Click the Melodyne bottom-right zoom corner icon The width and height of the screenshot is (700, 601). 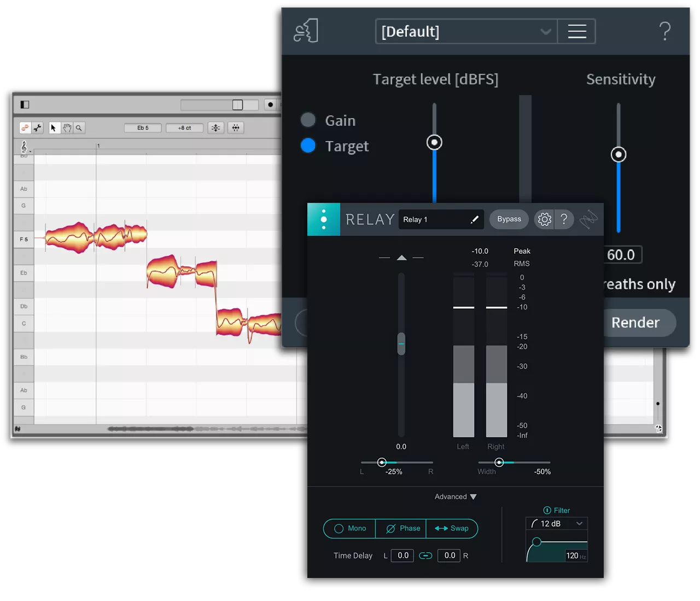pos(658,429)
